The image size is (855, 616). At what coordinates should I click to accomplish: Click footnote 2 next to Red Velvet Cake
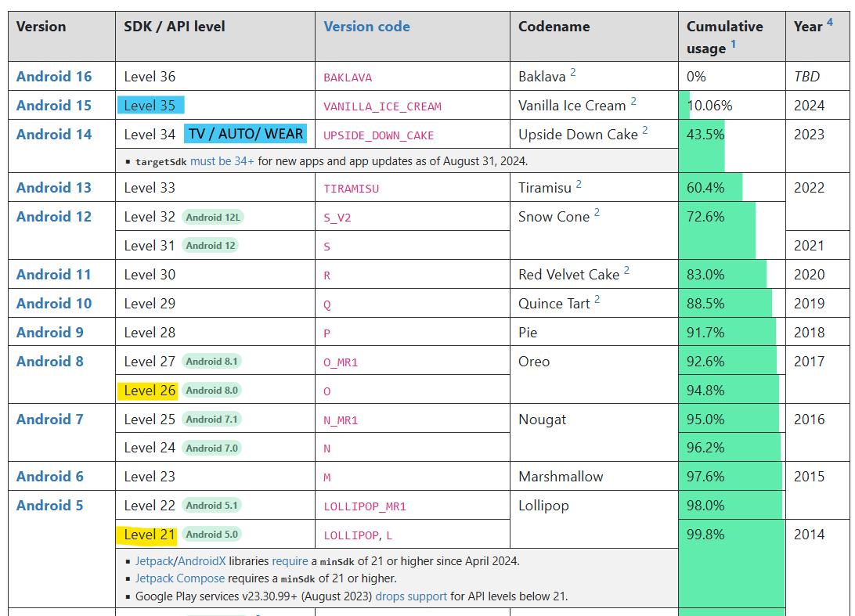coord(626,270)
